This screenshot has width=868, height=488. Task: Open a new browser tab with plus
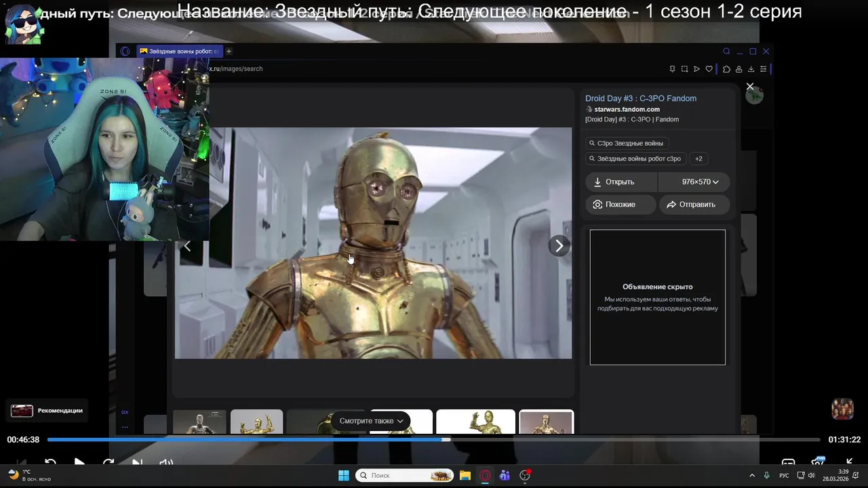pos(229,52)
